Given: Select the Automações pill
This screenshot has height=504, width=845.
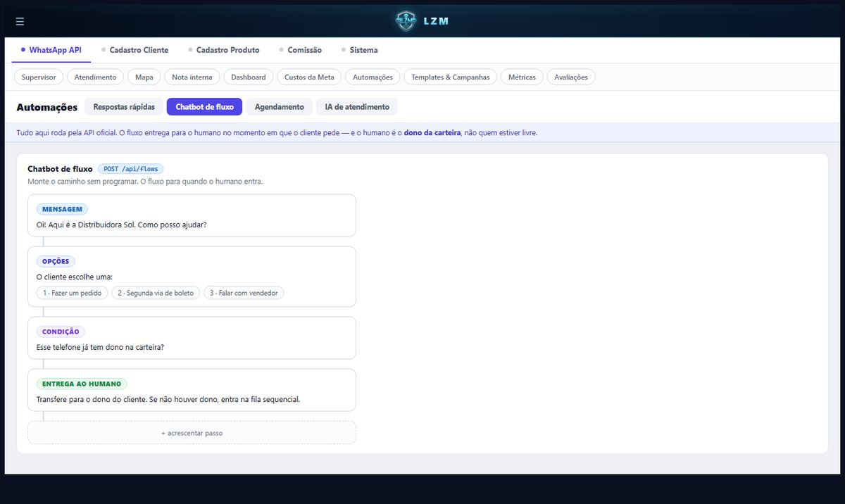Looking at the screenshot, I should point(373,77).
